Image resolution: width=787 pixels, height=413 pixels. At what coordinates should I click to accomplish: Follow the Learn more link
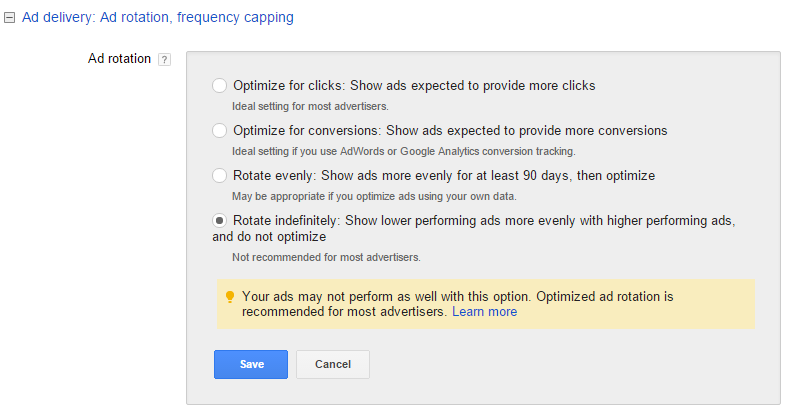484,312
